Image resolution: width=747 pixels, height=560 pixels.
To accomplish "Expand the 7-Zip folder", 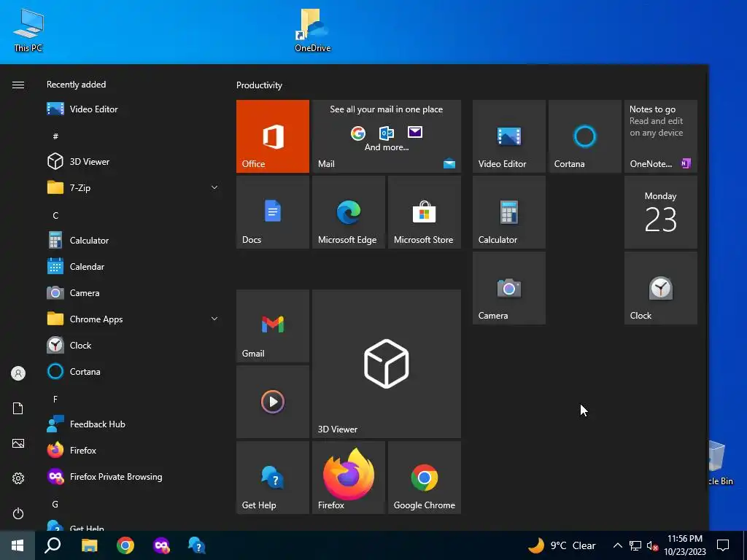I will [133, 187].
